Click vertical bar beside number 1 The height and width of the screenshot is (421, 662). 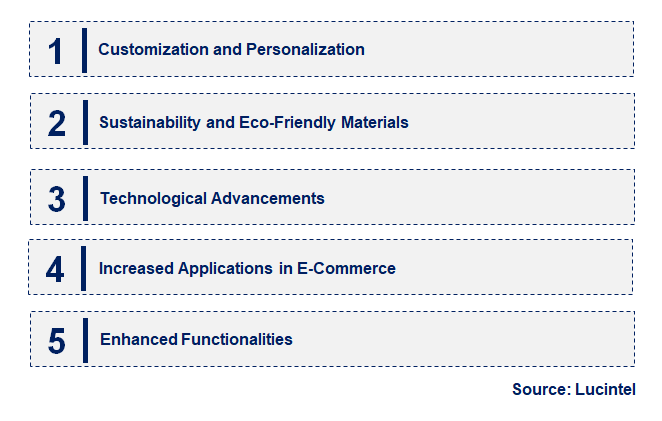(84, 51)
